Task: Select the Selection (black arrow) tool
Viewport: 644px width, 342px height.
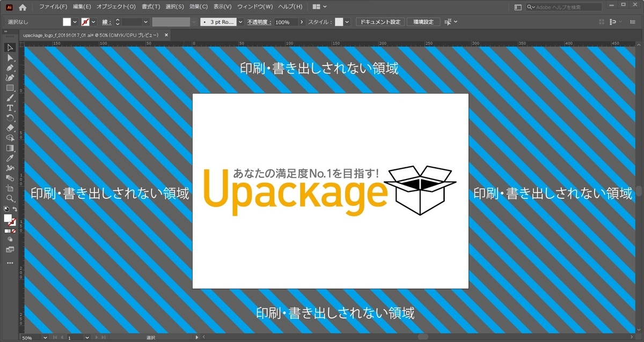Action: [10, 48]
